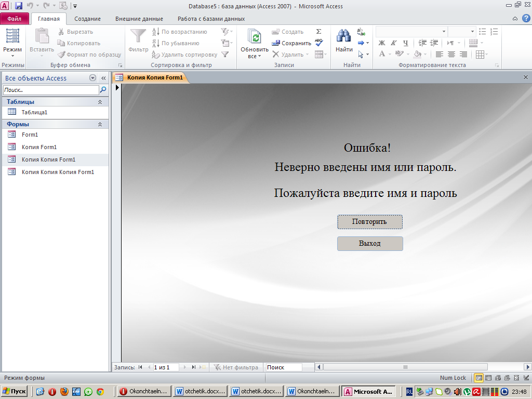
Task: Open the Режим view switcher
Action: [x=12, y=43]
